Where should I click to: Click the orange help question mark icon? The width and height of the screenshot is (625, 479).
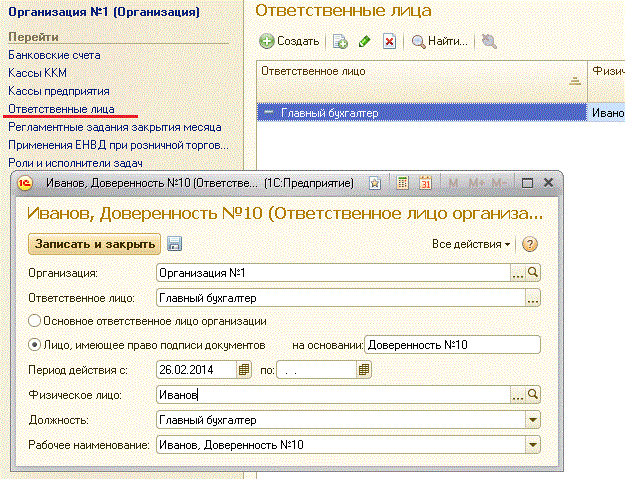point(530,244)
